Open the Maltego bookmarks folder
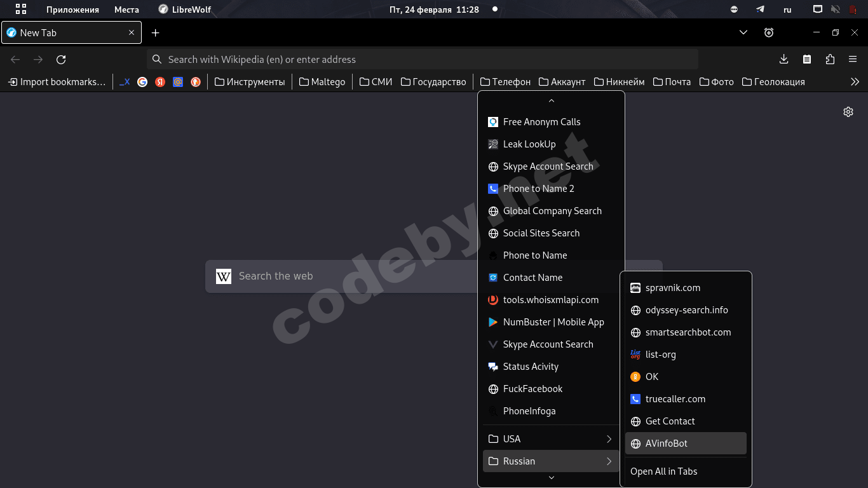The width and height of the screenshot is (868, 488). [322, 82]
